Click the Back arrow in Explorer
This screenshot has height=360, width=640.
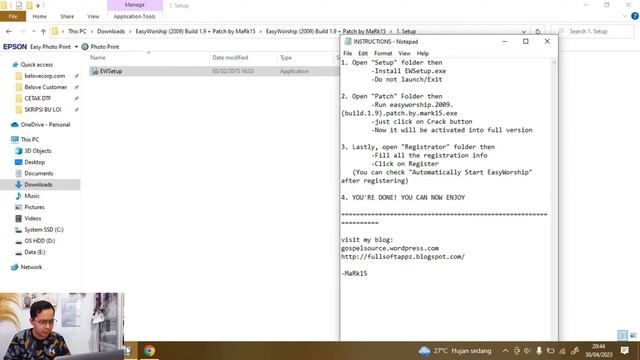(9, 31)
